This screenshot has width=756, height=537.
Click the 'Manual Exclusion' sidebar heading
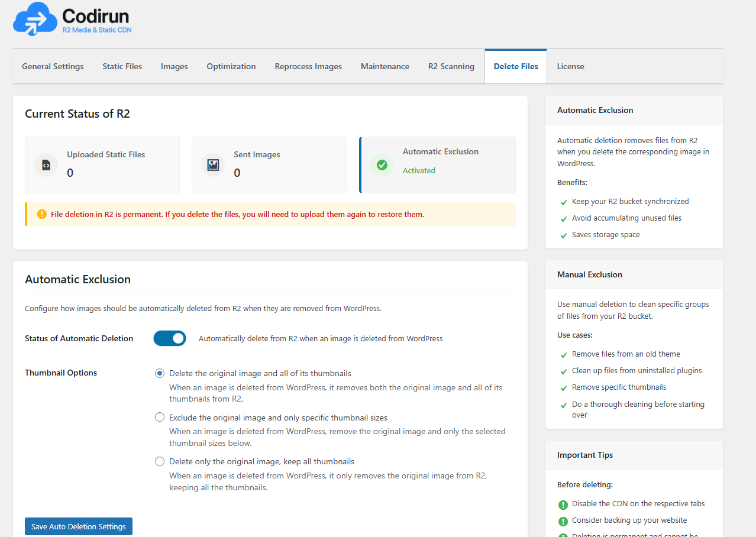coord(590,274)
